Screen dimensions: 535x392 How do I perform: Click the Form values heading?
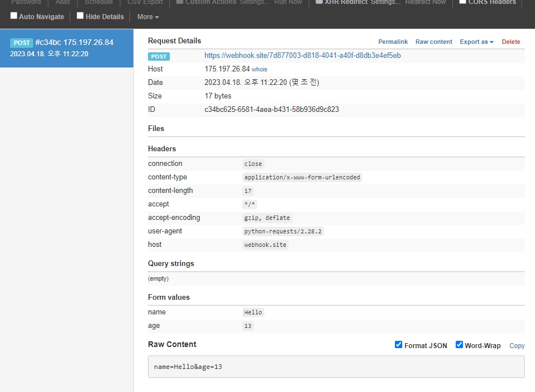pyautogui.click(x=169, y=297)
